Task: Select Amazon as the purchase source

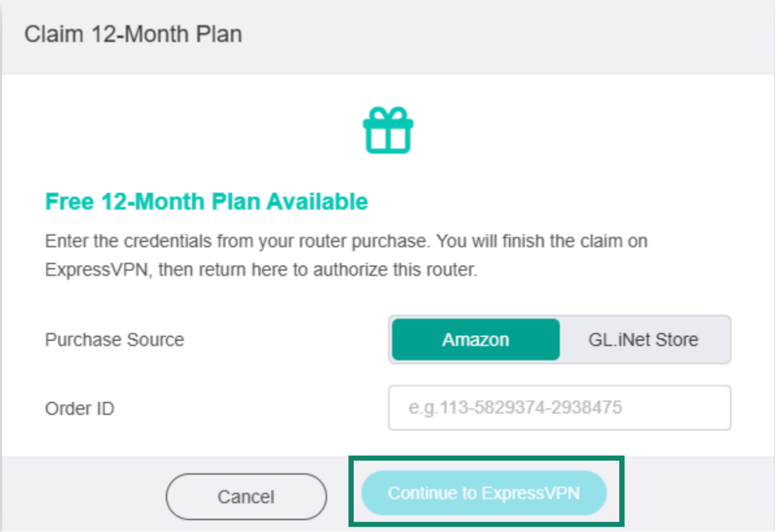Action: pos(475,339)
